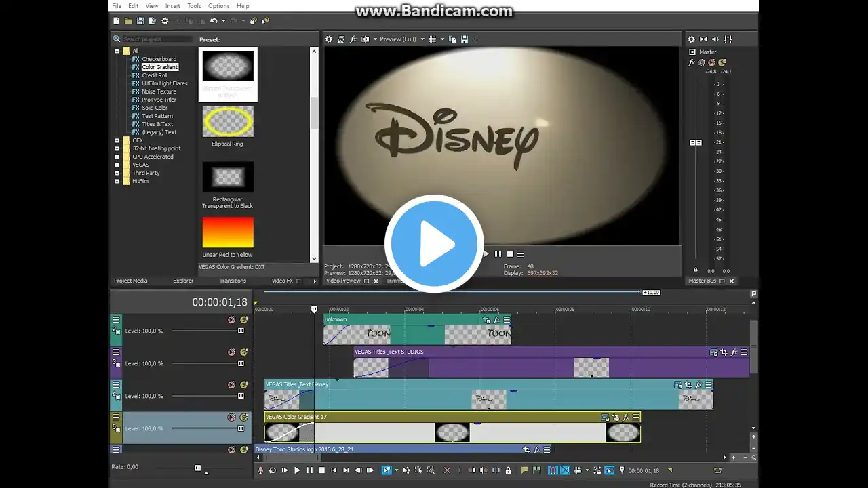The height and width of the screenshot is (488, 868).
Task: Open the File menu
Action: [x=117, y=6]
